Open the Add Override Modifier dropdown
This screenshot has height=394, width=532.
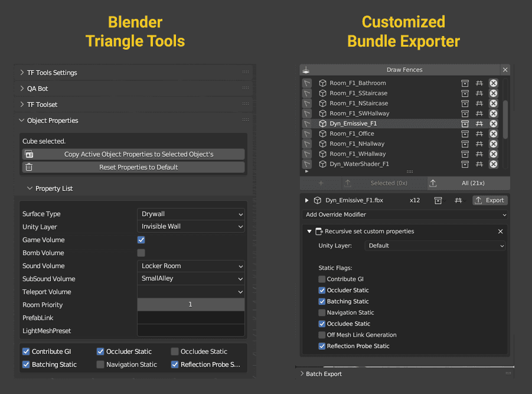point(404,215)
